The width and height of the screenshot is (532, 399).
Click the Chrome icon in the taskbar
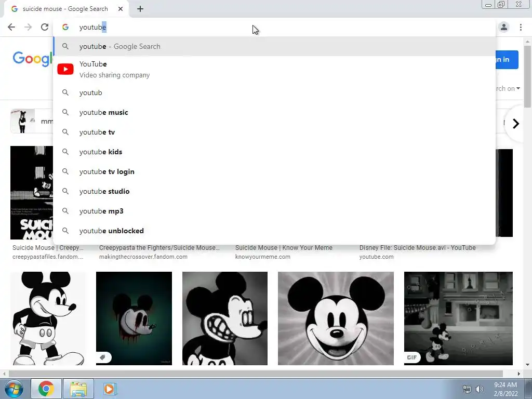[x=46, y=389]
